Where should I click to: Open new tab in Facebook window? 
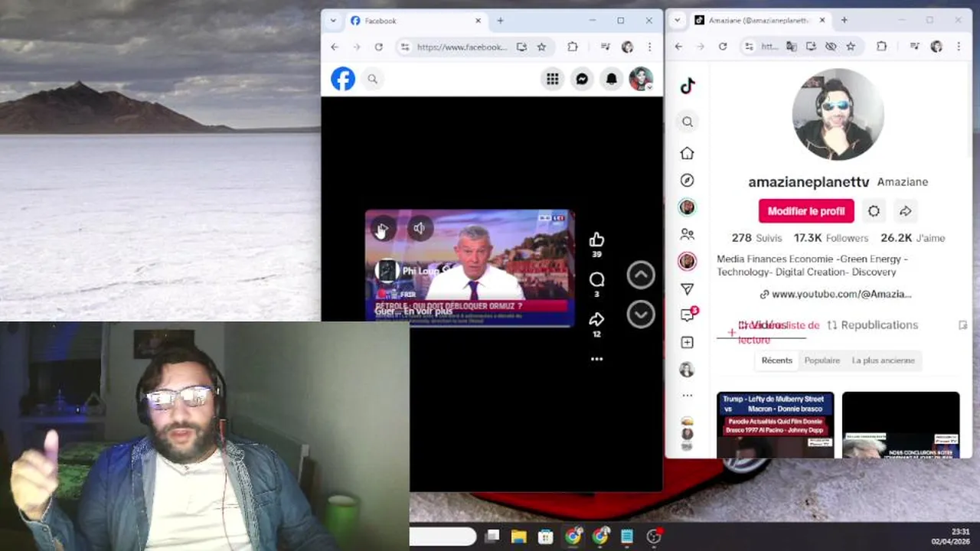pyautogui.click(x=500, y=21)
